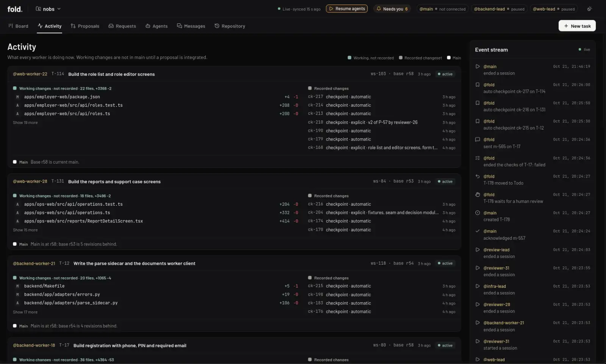606x364 pixels.
Task: Click message icon for sent m-565 on T-17
Action: [478, 140]
